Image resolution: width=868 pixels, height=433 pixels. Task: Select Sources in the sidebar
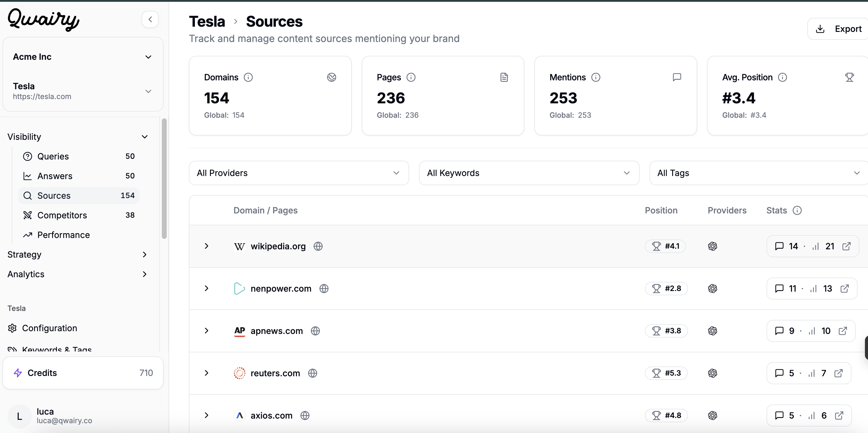click(78, 196)
